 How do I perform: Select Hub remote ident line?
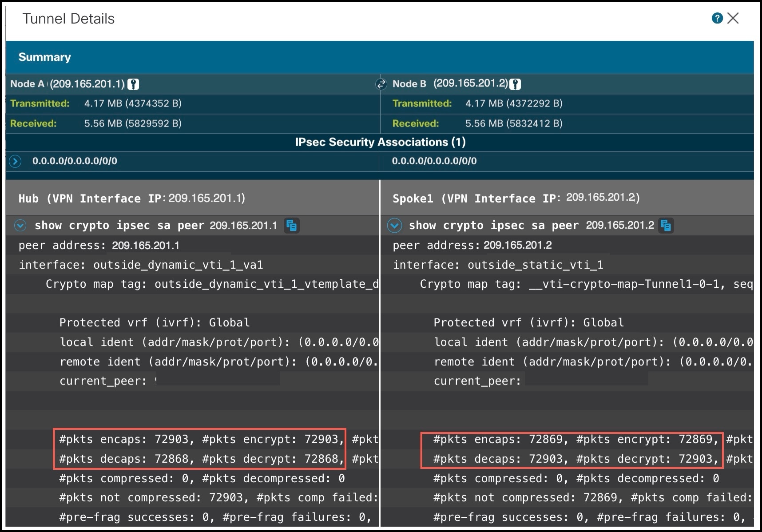point(219,362)
